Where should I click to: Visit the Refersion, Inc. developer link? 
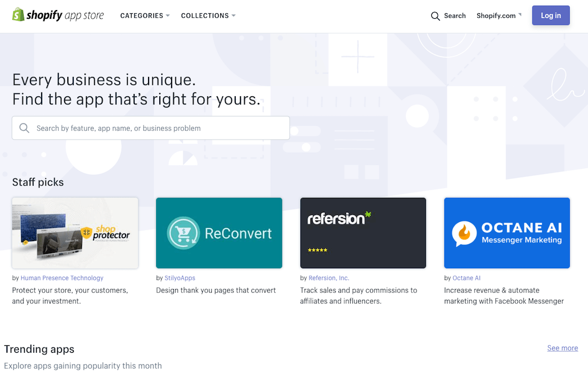coord(329,278)
